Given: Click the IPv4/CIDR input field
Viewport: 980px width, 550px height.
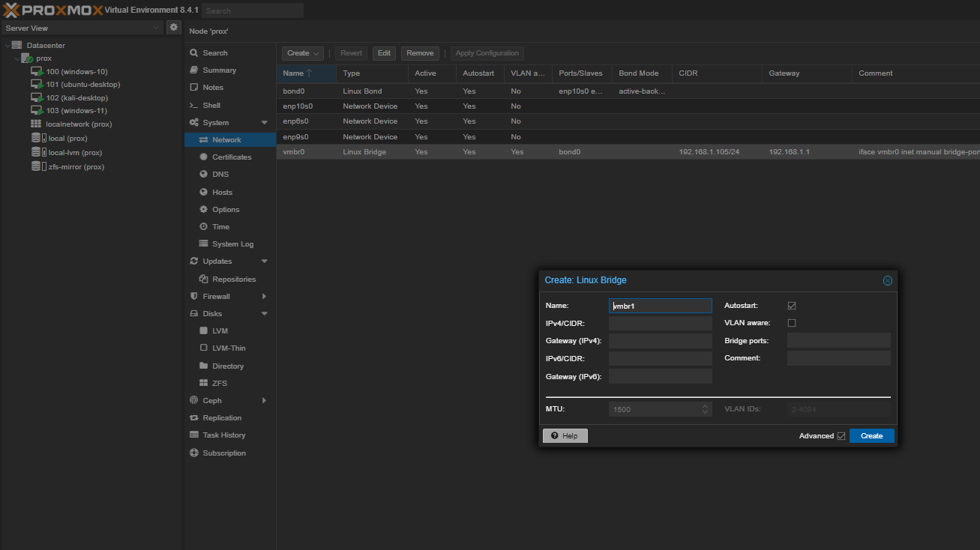Looking at the screenshot, I should (x=660, y=324).
